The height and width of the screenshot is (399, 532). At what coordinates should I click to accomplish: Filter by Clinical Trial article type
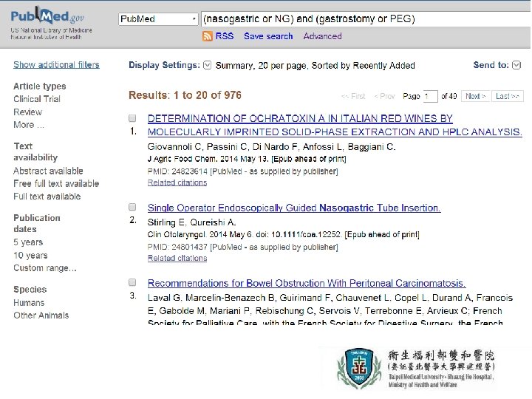coord(37,99)
